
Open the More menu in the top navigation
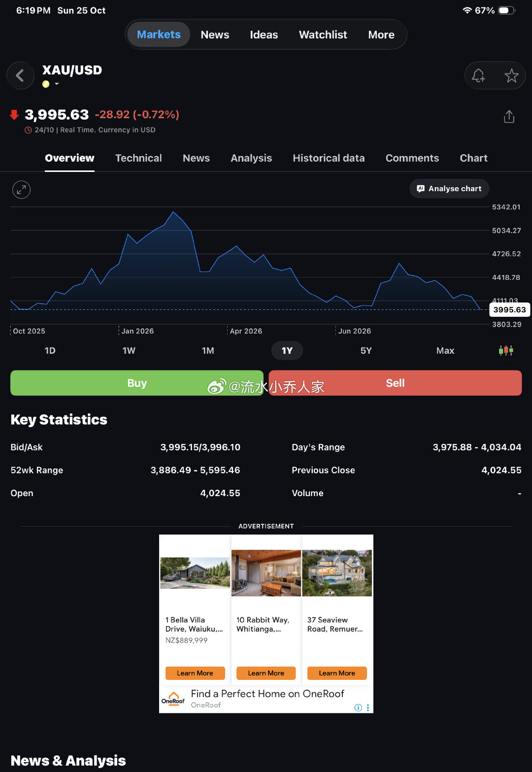(x=381, y=34)
